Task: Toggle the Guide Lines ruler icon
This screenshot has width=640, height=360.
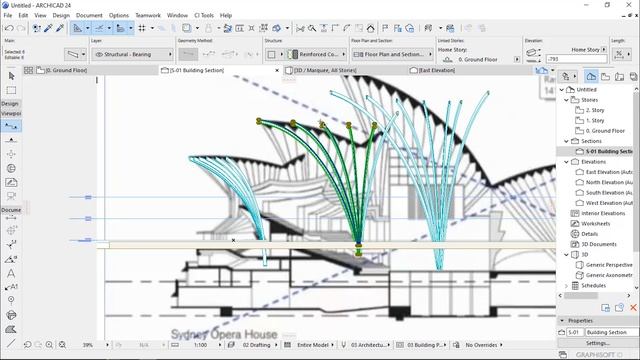Action: pyautogui.click(x=77, y=28)
